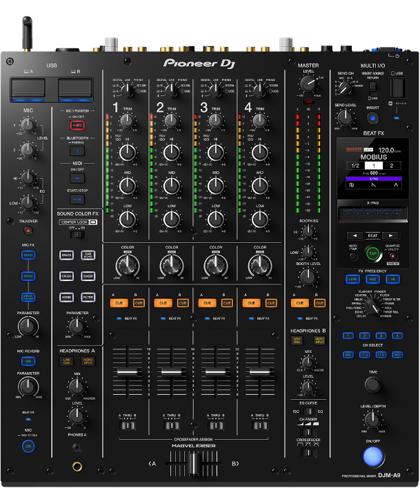Touch the X-PAD touch strip
This screenshot has height=504, width=420.
373,213
